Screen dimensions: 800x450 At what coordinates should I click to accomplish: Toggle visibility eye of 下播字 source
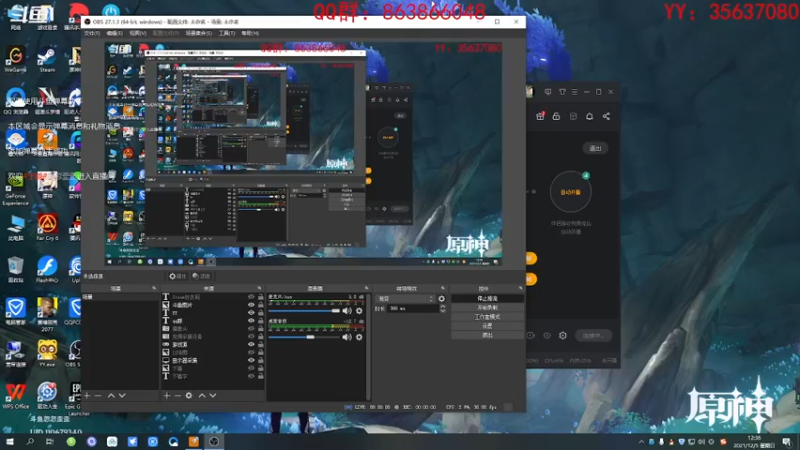[x=251, y=376]
